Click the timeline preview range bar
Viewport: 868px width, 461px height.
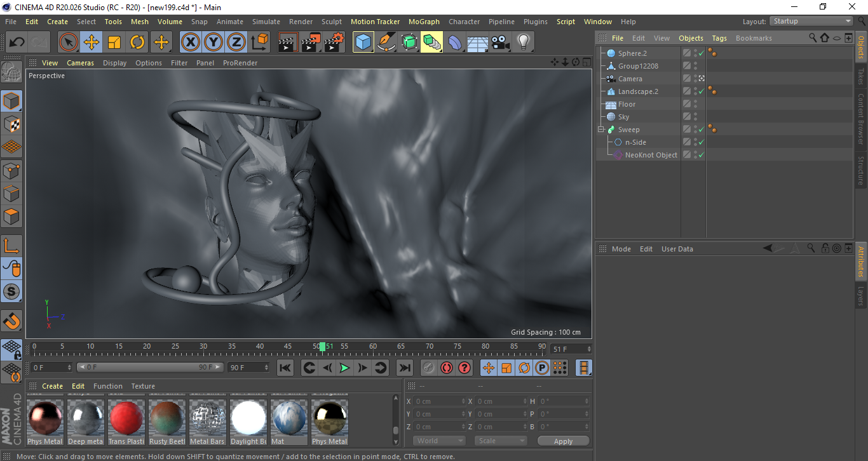[x=150, y=367]
